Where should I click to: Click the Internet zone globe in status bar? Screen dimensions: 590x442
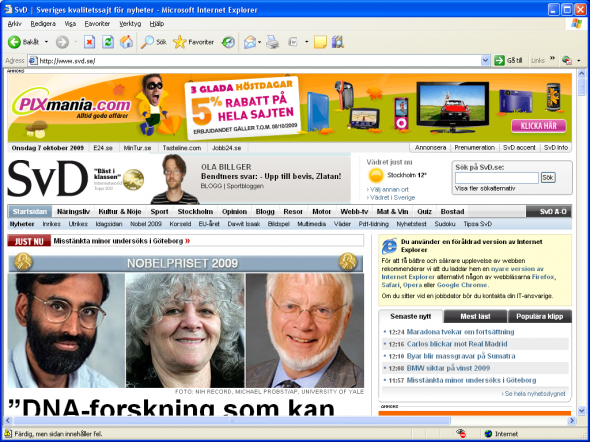click(x=488, y=434)
